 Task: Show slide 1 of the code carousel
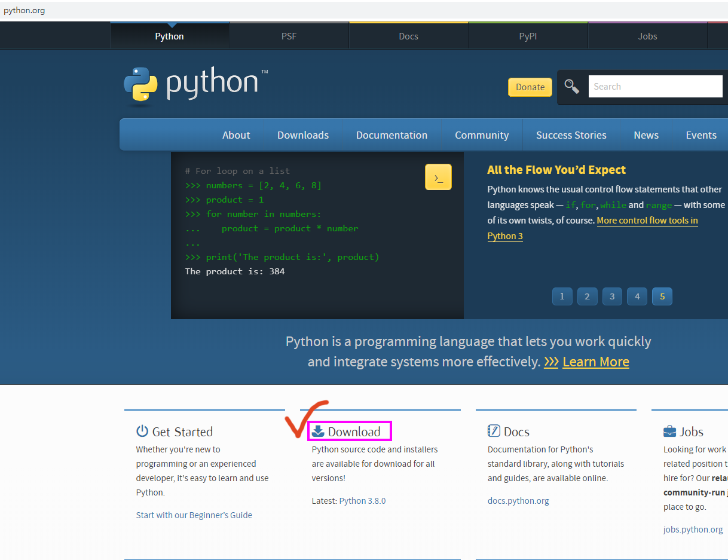pyautogui.click(x=562, y=296)
